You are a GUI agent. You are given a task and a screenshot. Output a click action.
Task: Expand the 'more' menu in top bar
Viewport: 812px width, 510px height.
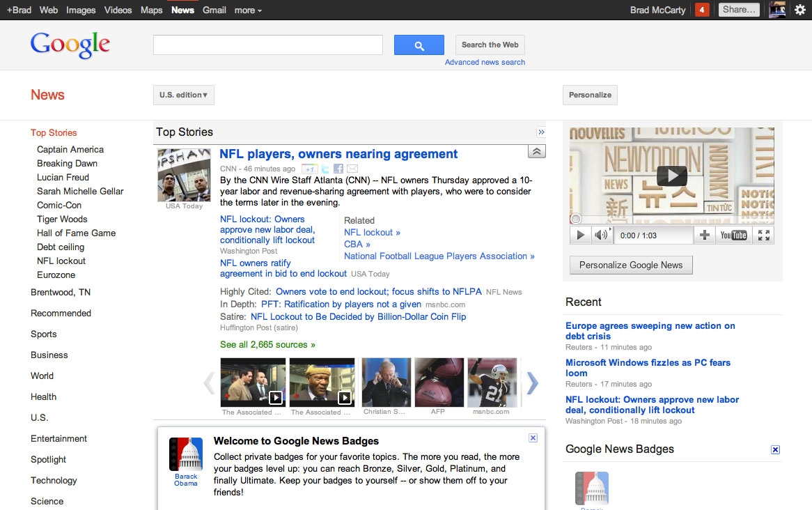(248, 10)
